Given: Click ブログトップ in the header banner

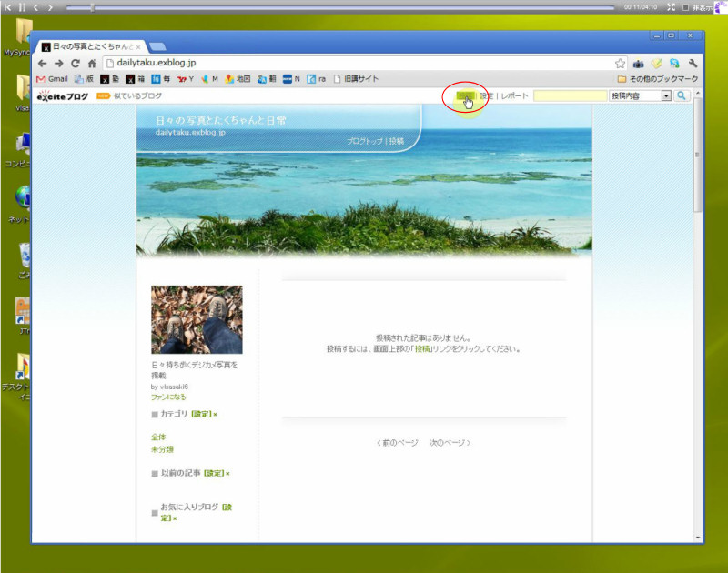Looking at the screenshot, I should coord(365,141).
